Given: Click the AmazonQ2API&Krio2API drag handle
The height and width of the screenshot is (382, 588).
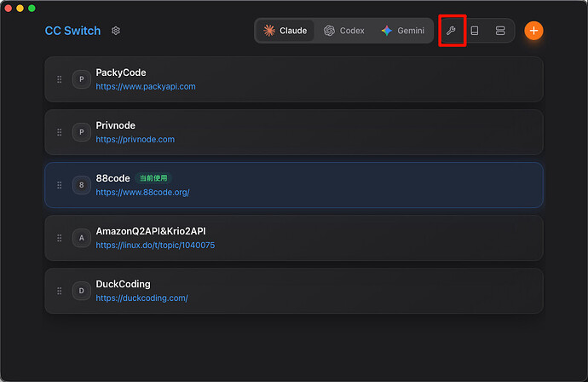Looking at the screenshot, I should [60, 238].
